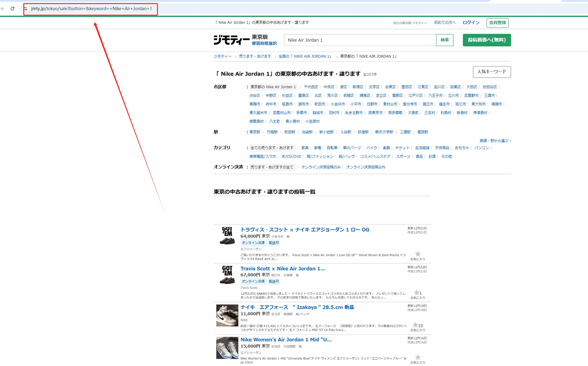The height and width of the screenshot is (366, 588).
Task: Choose オンライン決済投稿のみ filter
Action: click(x=321, y=167)
